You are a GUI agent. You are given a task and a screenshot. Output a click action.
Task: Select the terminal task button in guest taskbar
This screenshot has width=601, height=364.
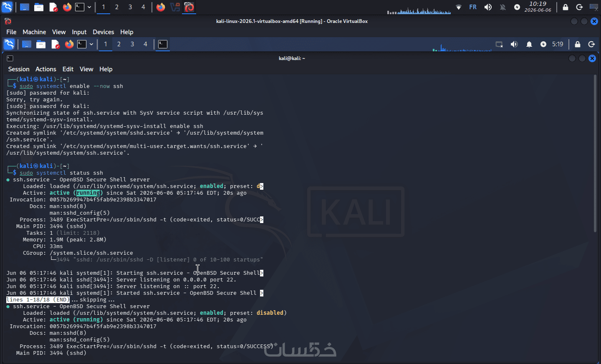[x=163, y=44]
